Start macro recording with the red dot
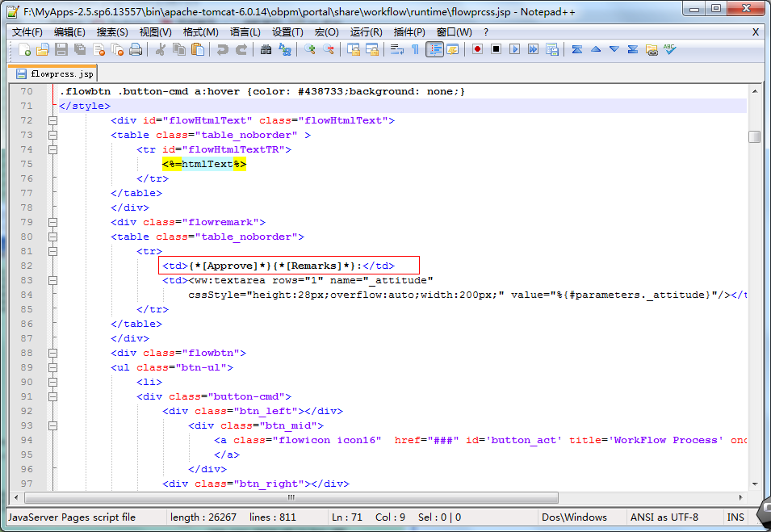 [477, 49]
